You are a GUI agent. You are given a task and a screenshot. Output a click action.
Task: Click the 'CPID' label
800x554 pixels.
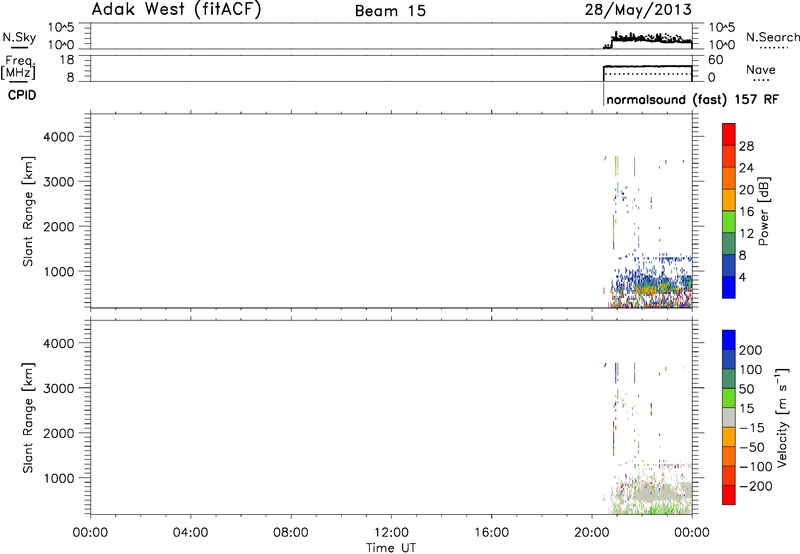coord(22,95)
